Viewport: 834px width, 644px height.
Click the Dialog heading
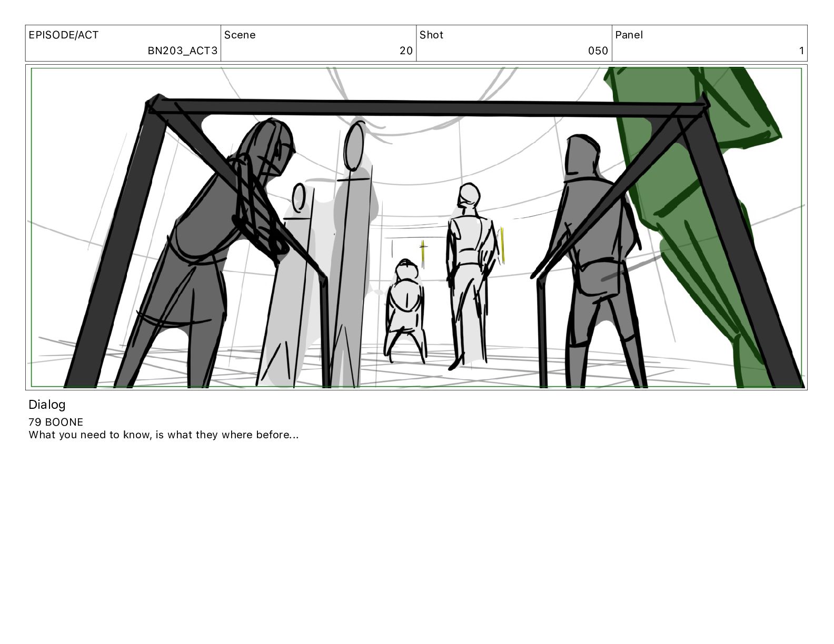point(47,405)
